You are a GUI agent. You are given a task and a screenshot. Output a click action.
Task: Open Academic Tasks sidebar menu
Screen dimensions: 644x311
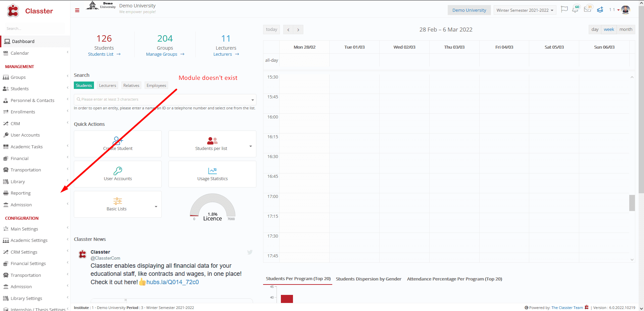click(x=35, y=147)
